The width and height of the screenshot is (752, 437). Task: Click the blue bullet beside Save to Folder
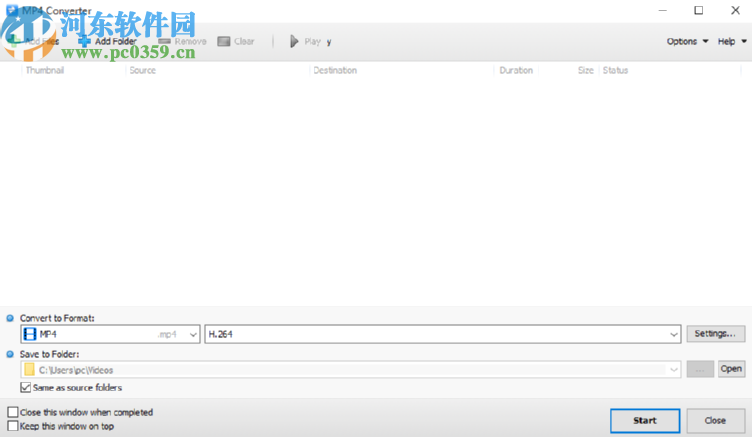coord(10,354)
